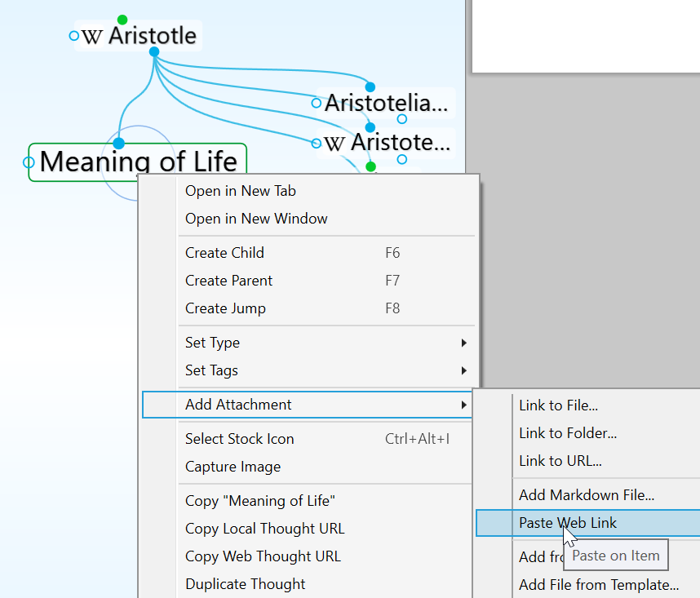Choose Select Stock Icon
This screenshot has width=700, height=598.
point(239,439)
